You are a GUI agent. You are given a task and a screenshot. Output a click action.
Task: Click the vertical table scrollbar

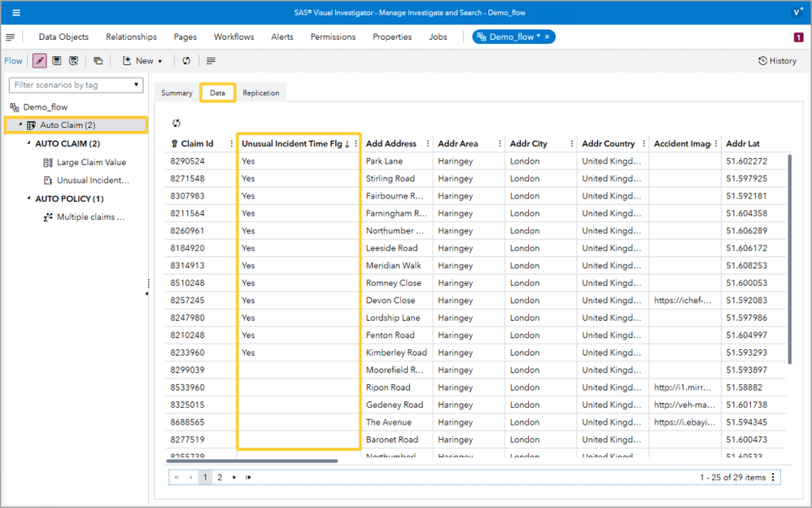pos(789,259)
